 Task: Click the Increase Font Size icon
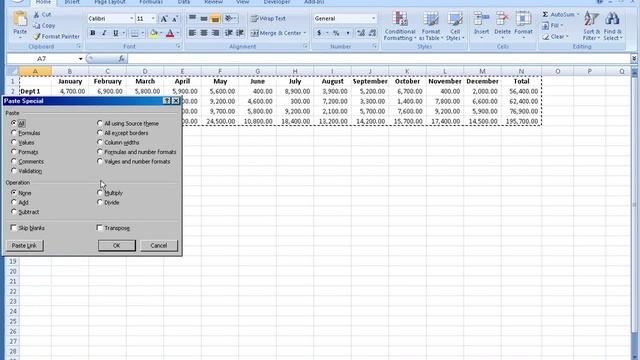point(164,19)
